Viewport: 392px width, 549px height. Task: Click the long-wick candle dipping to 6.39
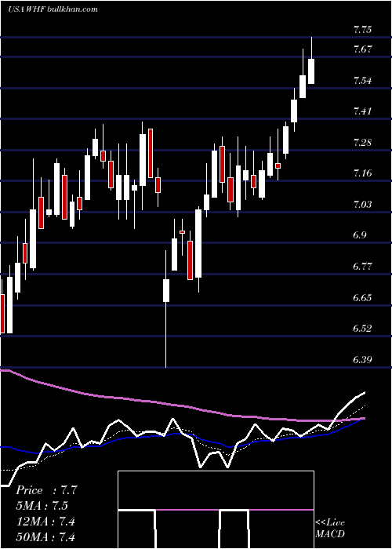tap(166, 309)
